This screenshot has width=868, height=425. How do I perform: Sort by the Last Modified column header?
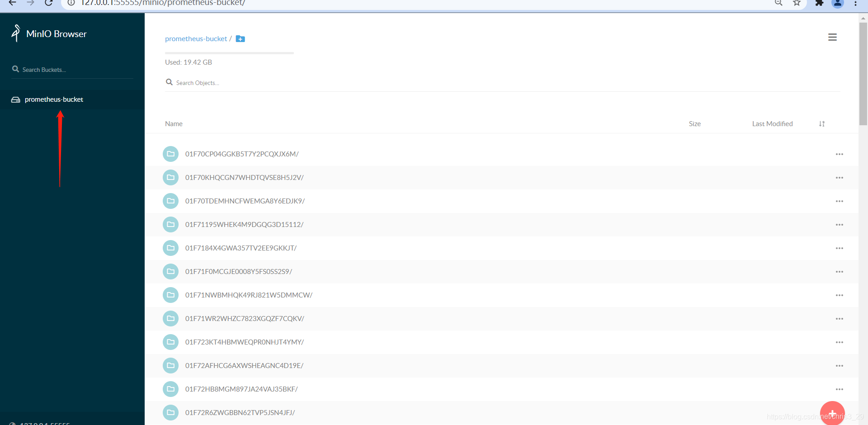point(772,124)
